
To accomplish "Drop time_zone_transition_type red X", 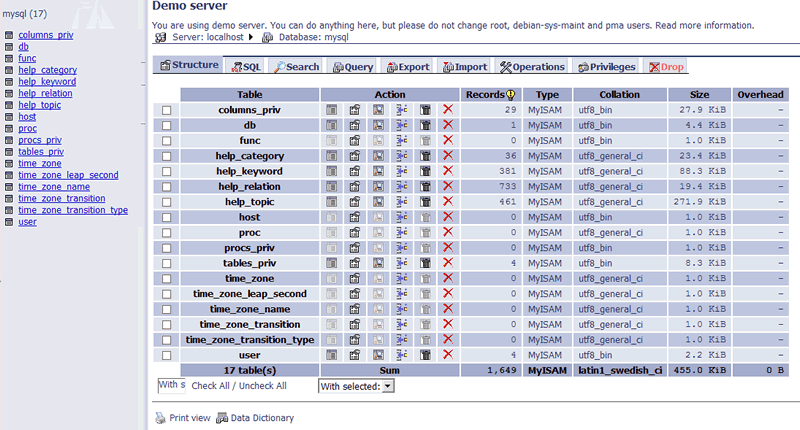I will pyautogui.click(x=448, y=339).
